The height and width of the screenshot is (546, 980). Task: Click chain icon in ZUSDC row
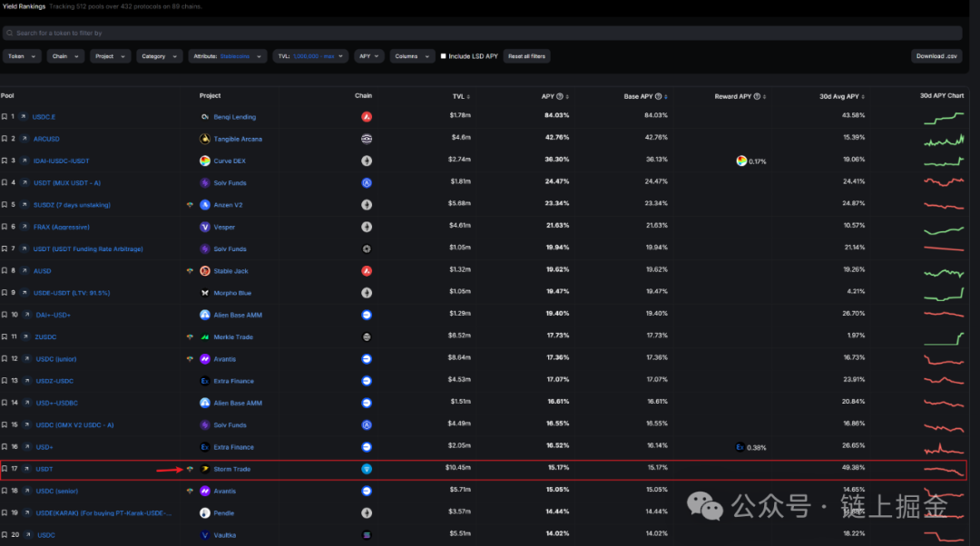(367, 336)
